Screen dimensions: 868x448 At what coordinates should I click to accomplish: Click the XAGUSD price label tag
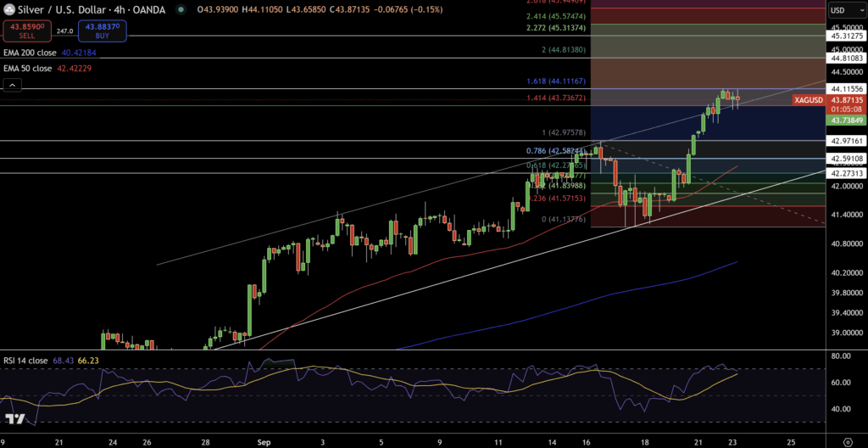click(808, 100)
